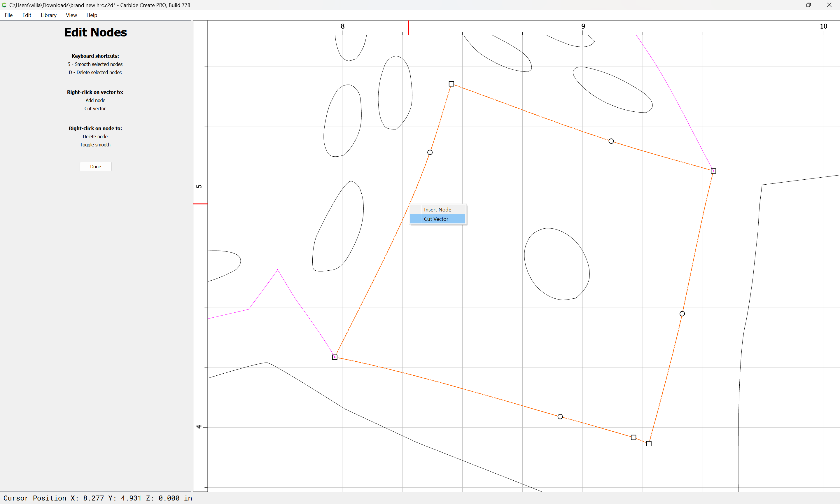Image resolution: width=840 pixels, height=504 pixels.
Task: Click the ruler label 9 on the top ruler
Action: pyautogui.click(x=583, y=26)
